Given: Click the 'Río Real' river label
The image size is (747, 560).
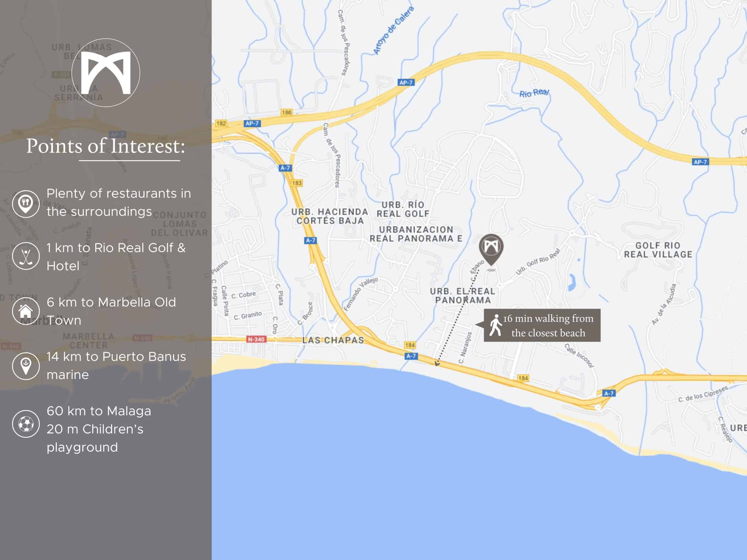Looking at the screenshot, I should [534, 93].
